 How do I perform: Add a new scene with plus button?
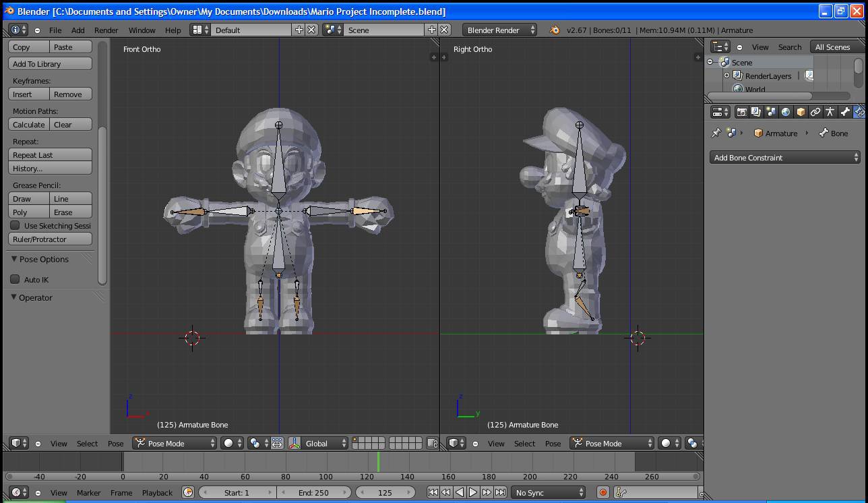432,30
